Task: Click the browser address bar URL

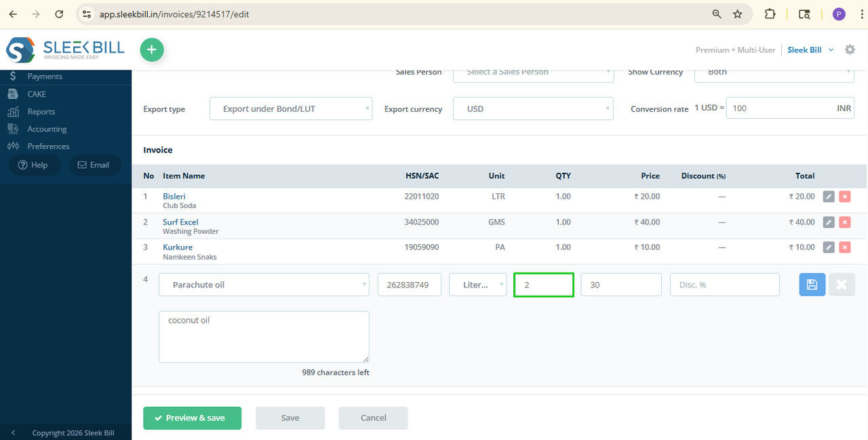Action: point(174,14)
